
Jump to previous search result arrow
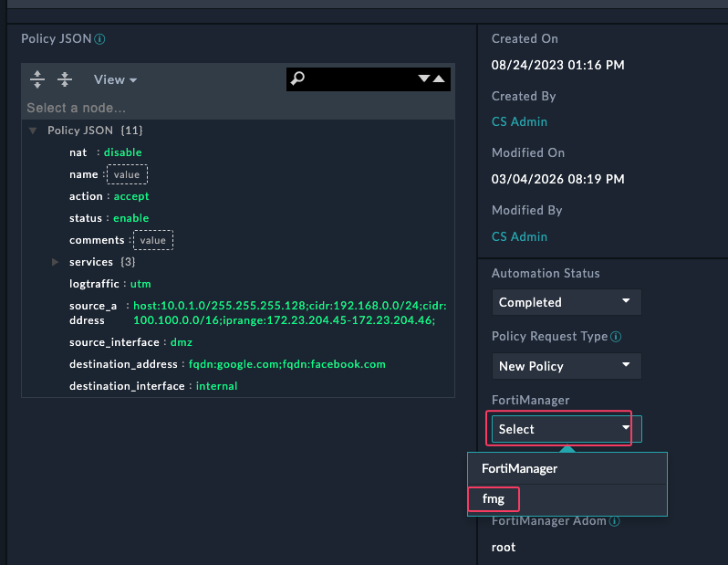[440, 79]
